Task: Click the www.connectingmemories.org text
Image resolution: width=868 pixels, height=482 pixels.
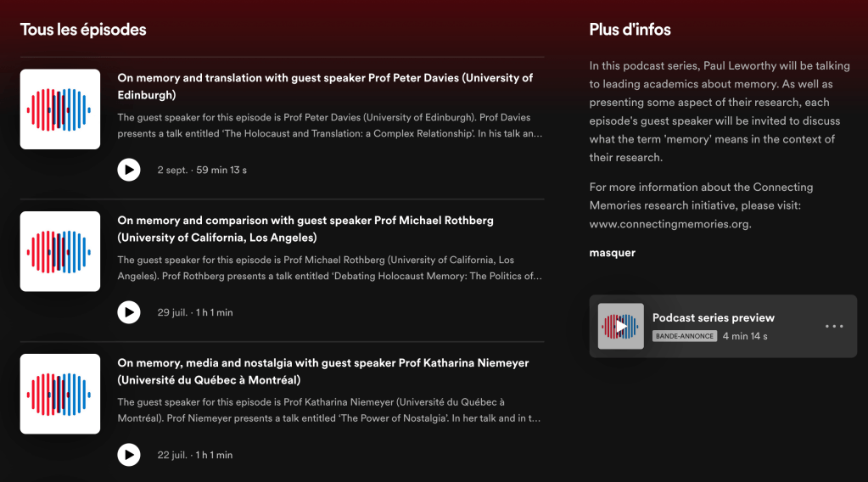Action: pos(669,225)
